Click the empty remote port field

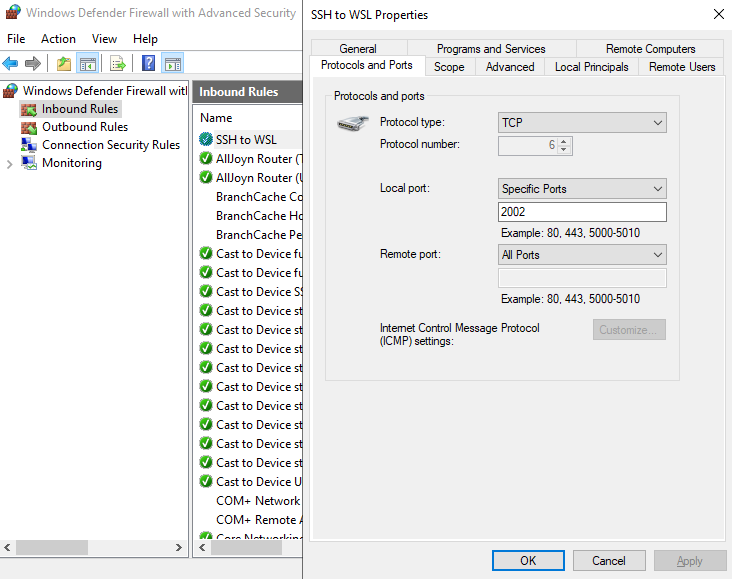[x=582, y=278]
